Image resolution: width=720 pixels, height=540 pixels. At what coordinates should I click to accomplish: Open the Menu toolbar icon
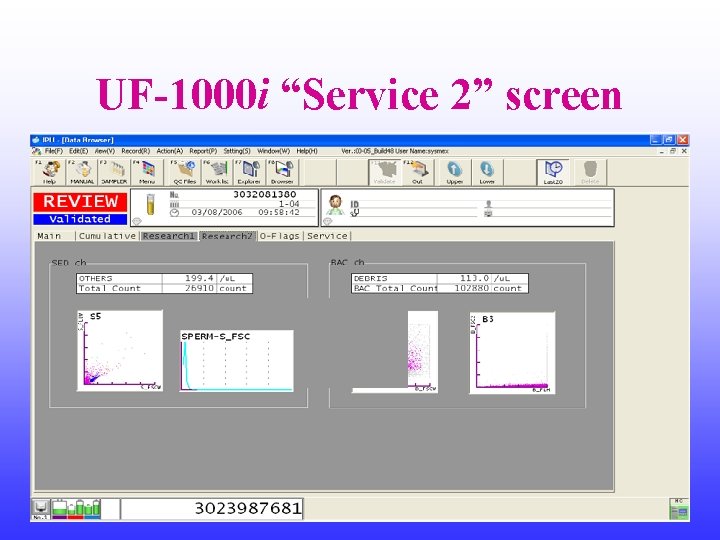(x=146, y=172)
